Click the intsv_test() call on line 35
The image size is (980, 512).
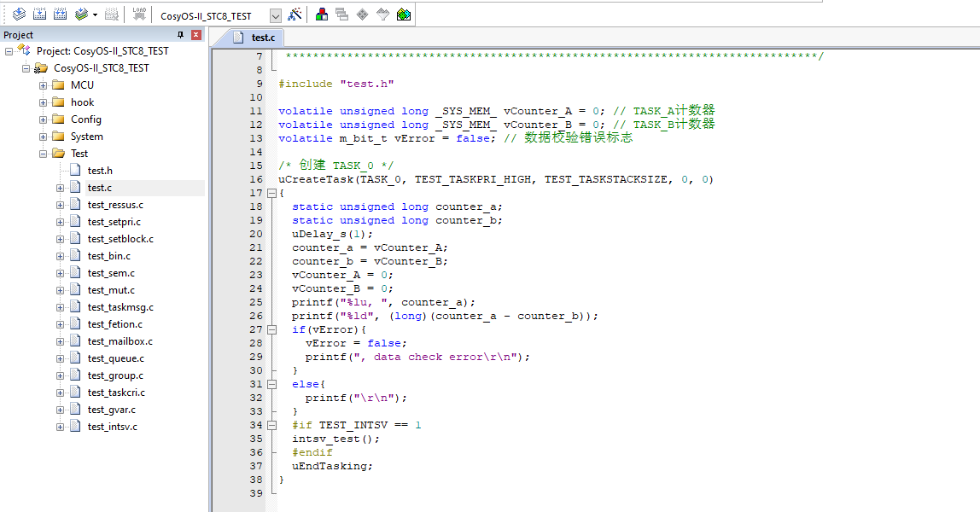tap(335, 439)
